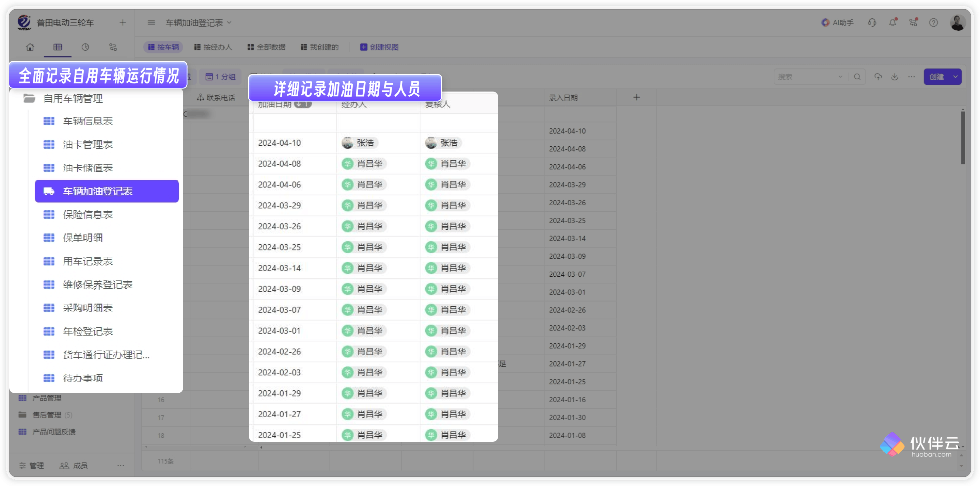Toggle the sidebar hamburger menu icon
The width and height of the screenshot is (980, 486).
[x=152, y=22]
